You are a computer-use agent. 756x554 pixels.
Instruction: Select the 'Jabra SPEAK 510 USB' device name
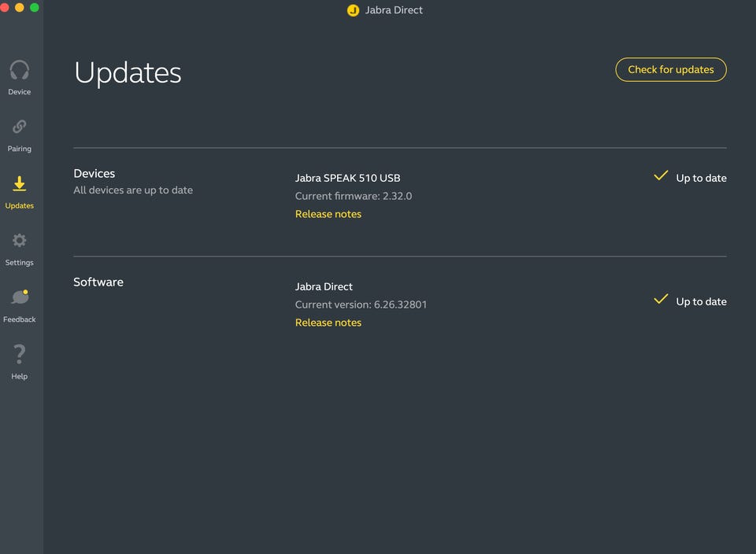(x=347, y=178)
